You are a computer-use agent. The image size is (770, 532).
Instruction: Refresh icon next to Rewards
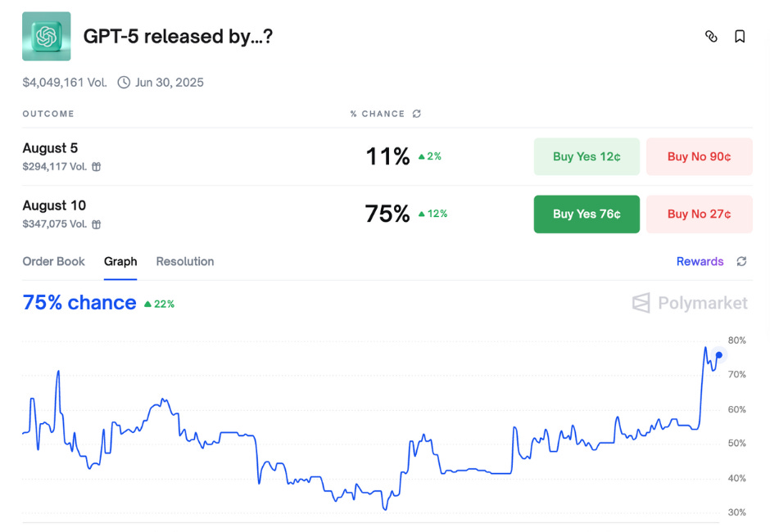741,262
